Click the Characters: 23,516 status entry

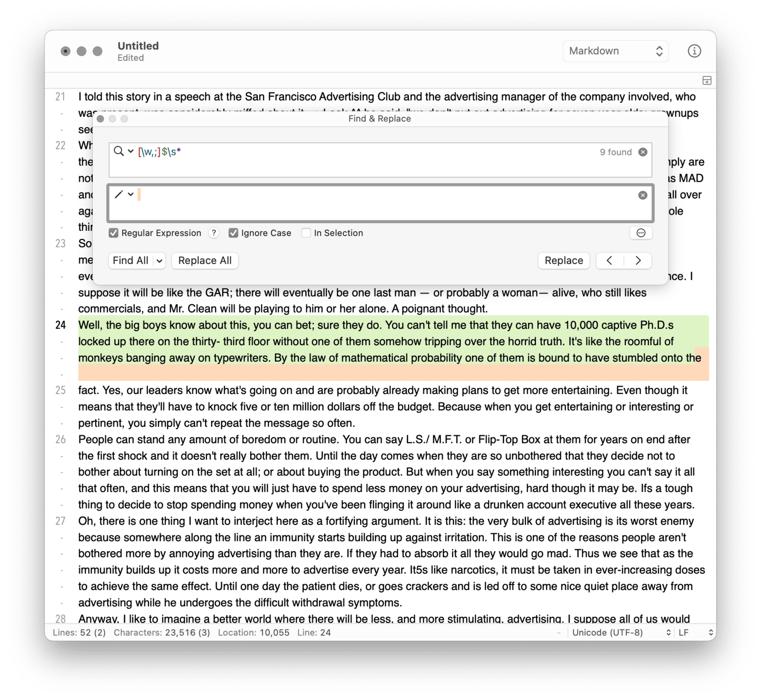[162, 632]
